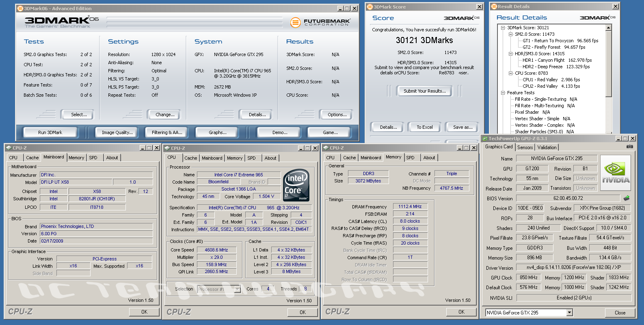
Task: Click the Result Details window title icon
Action: click(494, 6)
